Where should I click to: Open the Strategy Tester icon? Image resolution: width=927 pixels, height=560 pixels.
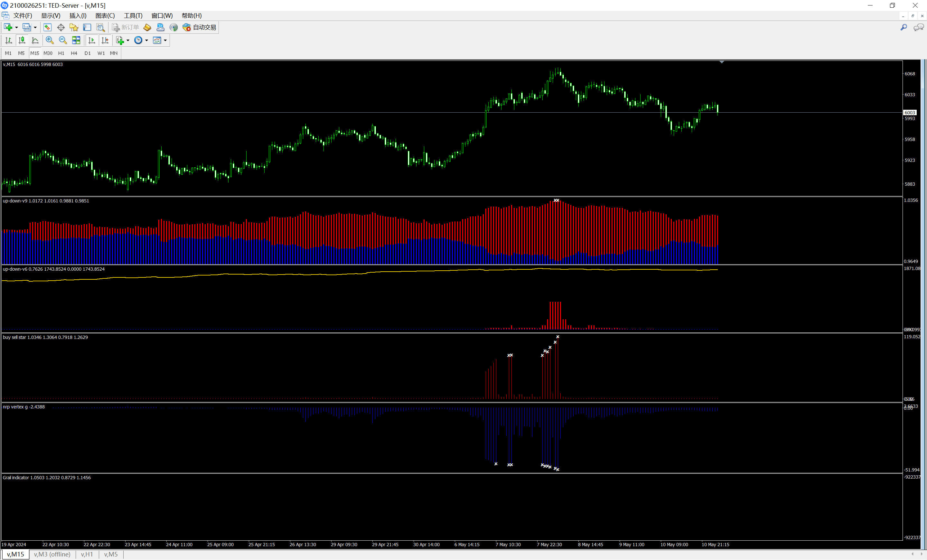[x=100, y=27]
